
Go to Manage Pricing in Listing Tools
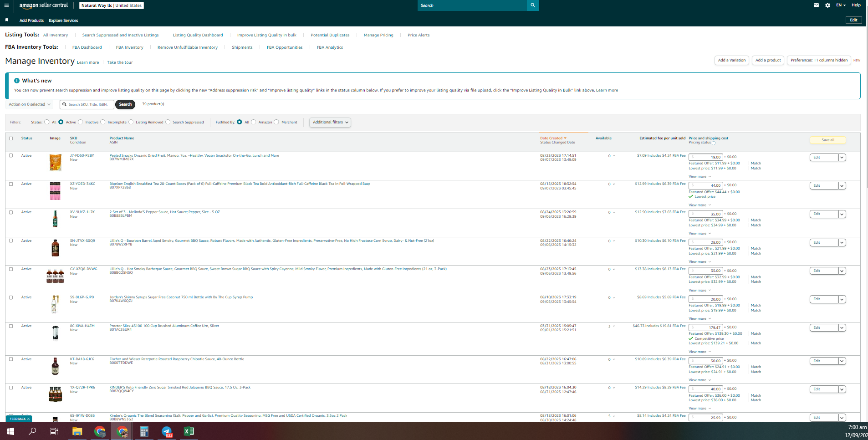tap(378, 35)
